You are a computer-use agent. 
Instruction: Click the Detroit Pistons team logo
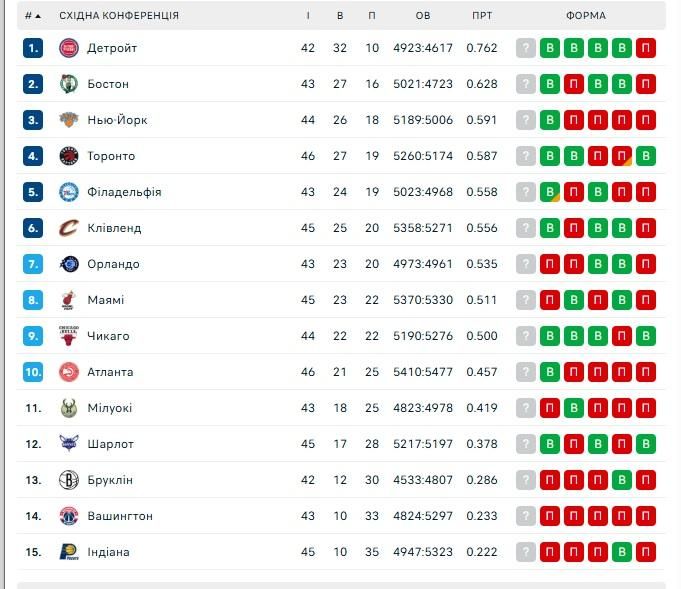68,48
